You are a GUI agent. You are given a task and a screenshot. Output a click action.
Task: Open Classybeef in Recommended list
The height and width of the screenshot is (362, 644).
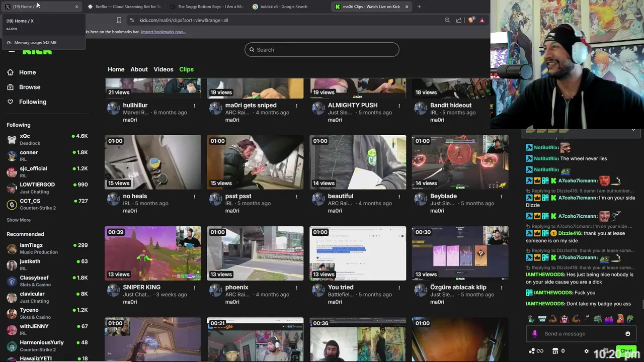pyautogui.click(x=47, y=281)
